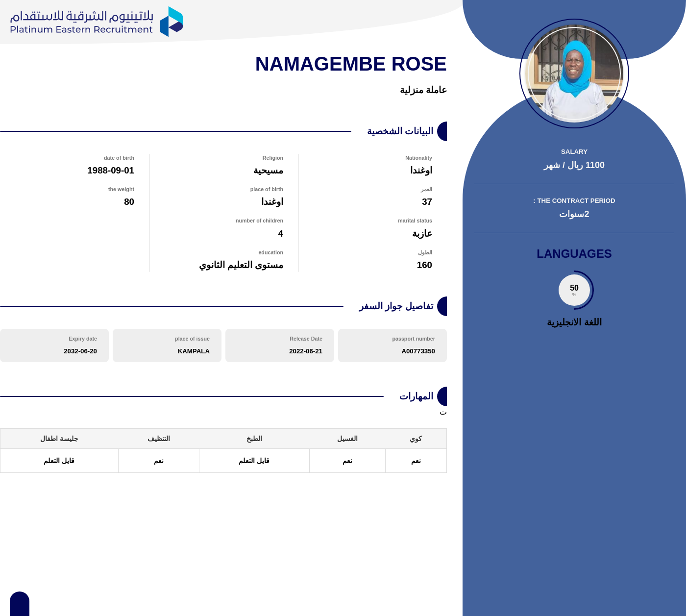Click the semicircle icon beside البيانات الشخصية
Image resolution: width=686 pixels, height=616 pixels.
442,131
